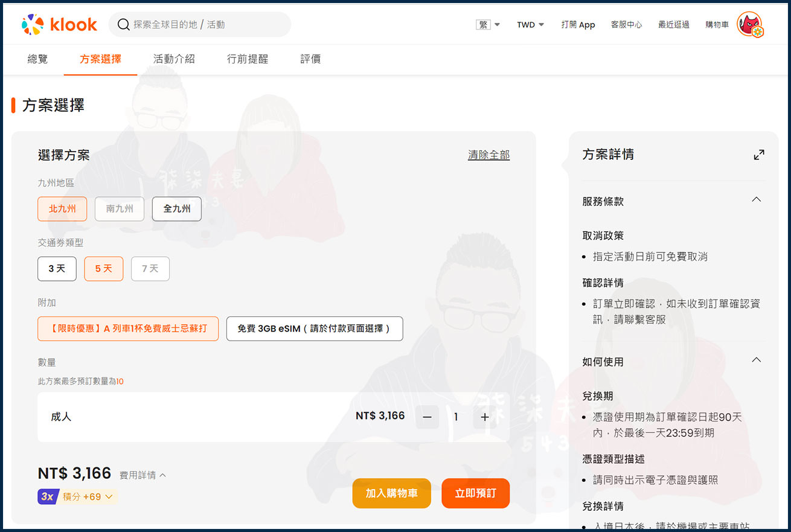This screenshot has width=791, height=532.
Task: Collapse the 服務條款 section
Action: tap(756, 199)
